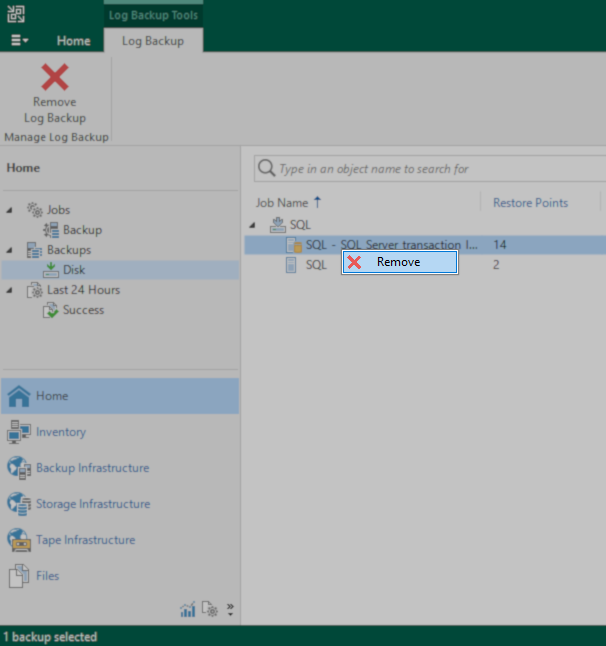Click the Tape Infrastructure icon

19,540
